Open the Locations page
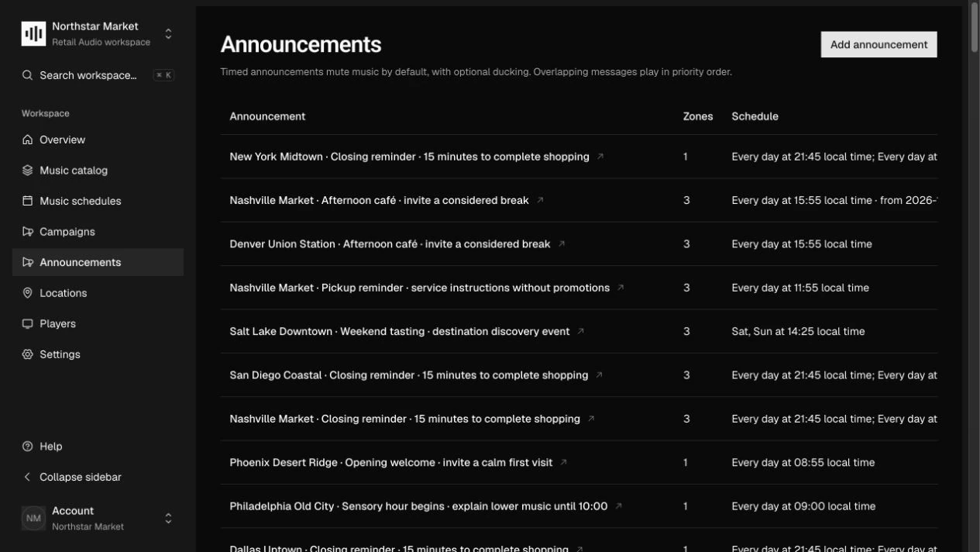 point(98,293)
